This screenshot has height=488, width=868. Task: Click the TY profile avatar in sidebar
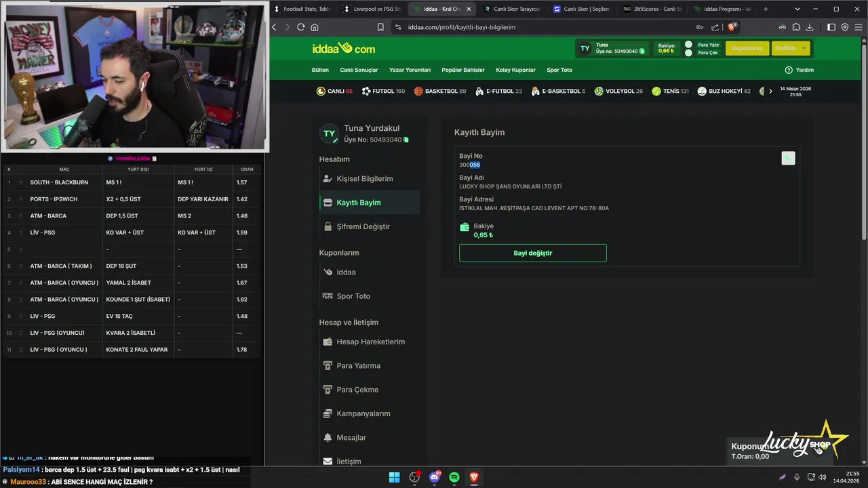329,134
